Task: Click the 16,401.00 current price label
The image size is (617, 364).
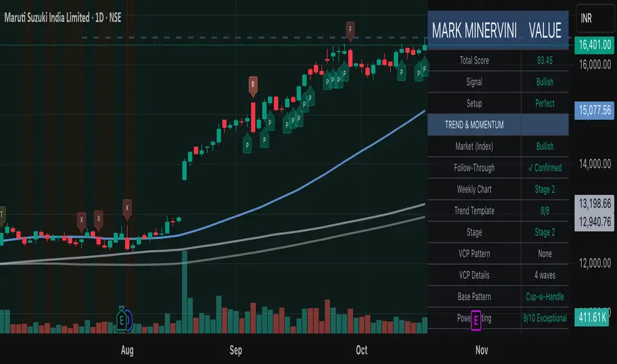Action: (x=594, y=45)
